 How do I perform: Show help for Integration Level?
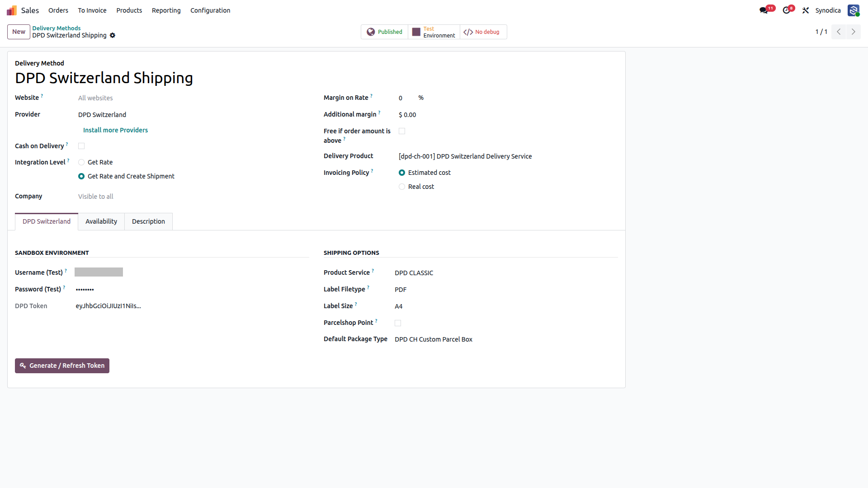pyautogui.click(x=68, y=160)
